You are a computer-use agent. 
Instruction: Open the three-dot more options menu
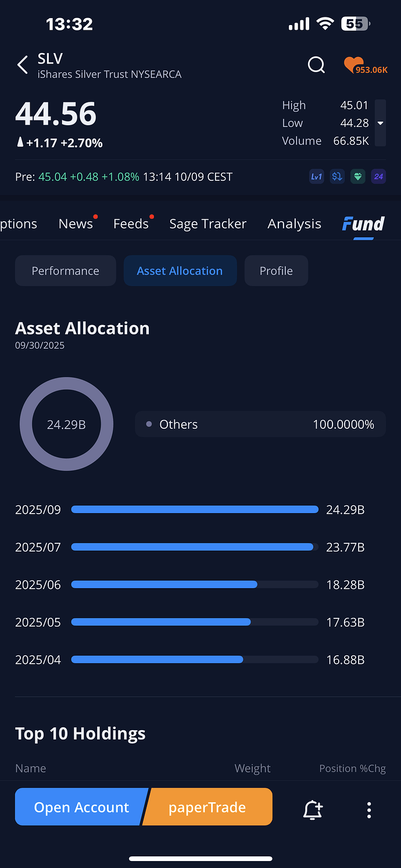point(369,809)
